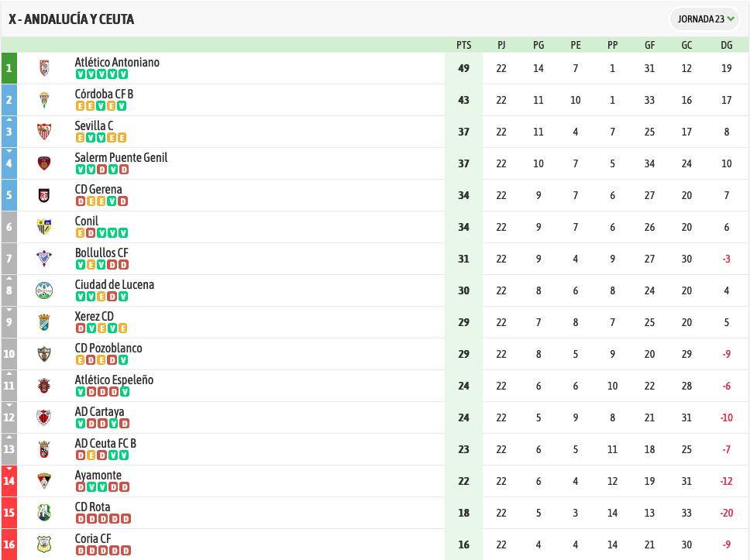The width and height of the screenshot is (750, 560).
Task: Click the DG column header
Action: pyautogui.click(x=727, y=45)
